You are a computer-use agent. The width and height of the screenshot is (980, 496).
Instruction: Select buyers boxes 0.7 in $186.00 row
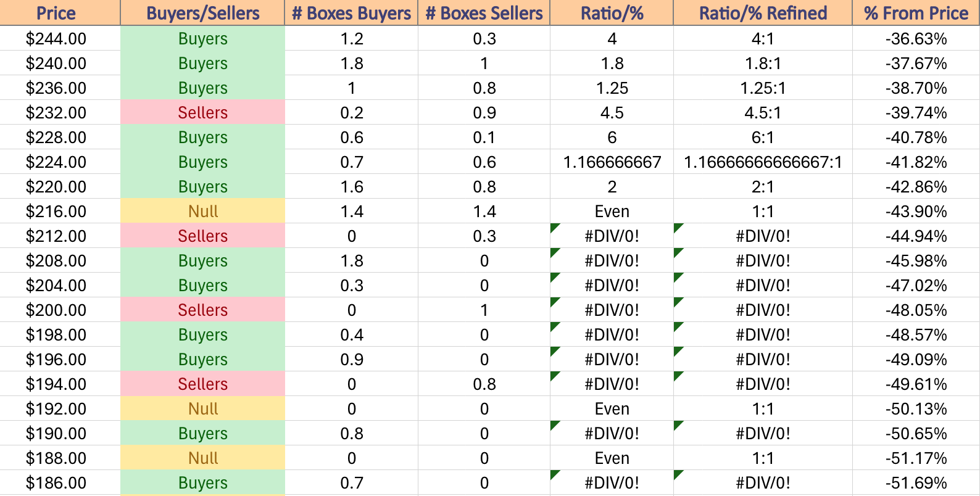tap(352, 482)
